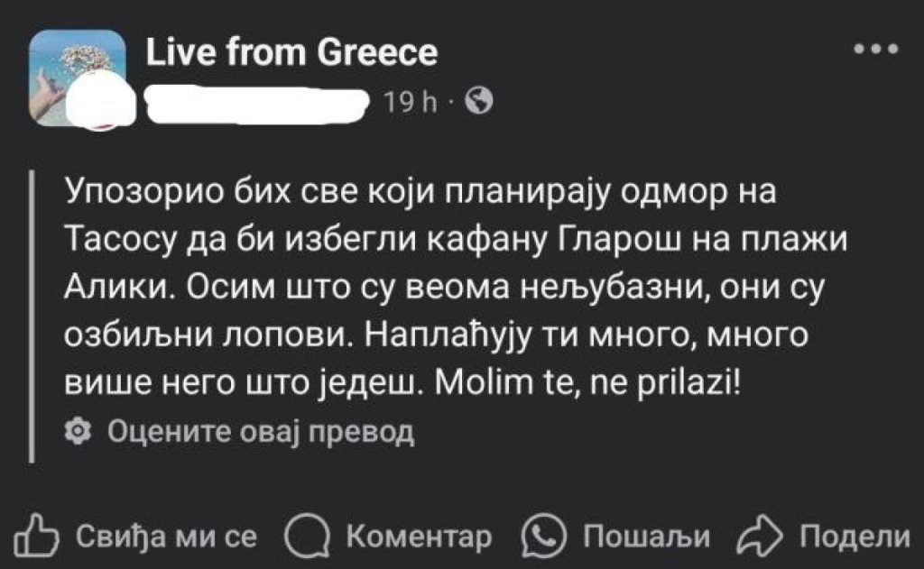Click "Оцените овај превод" to rate translation

tap(260, 433)
